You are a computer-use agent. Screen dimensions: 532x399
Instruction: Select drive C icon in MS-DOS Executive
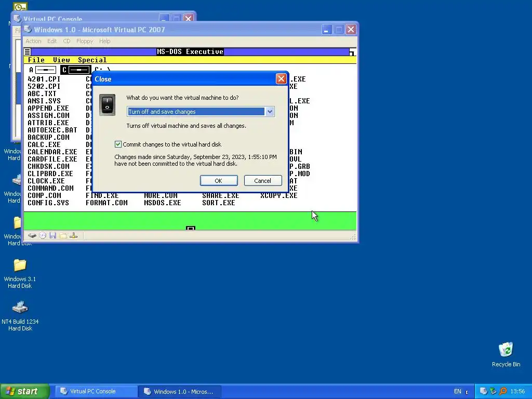click(x=76, y=70)
